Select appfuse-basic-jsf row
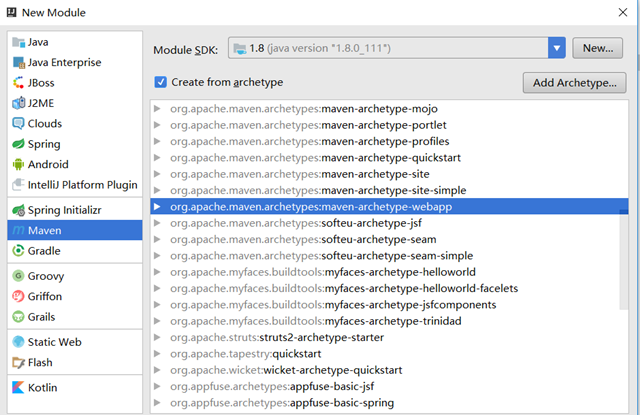The image size is (640, 415). click(x=389, y=386)
